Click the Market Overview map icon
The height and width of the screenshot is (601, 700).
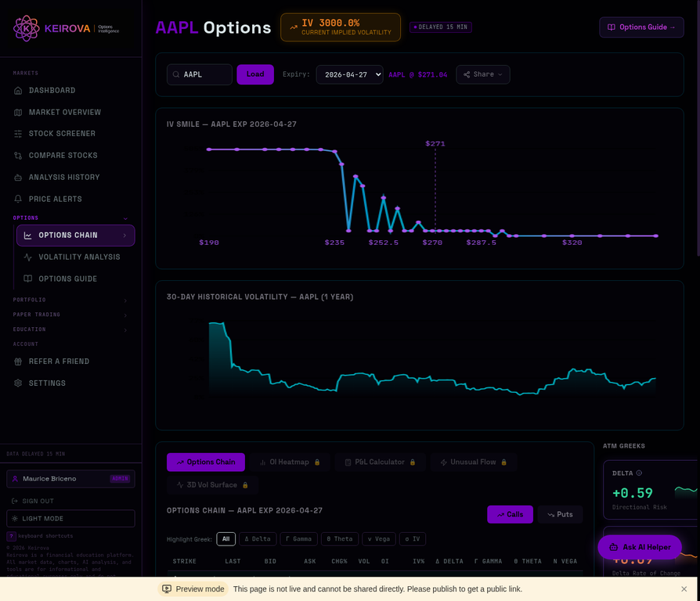point(18,113)
